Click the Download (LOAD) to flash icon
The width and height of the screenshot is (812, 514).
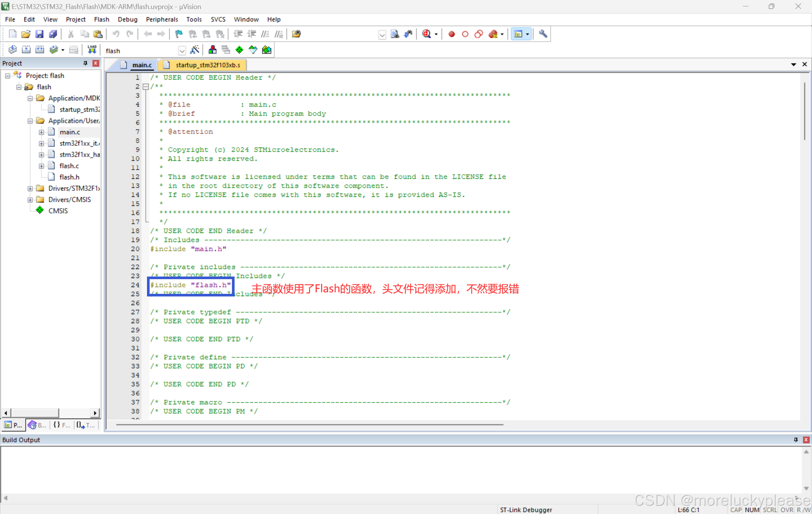[x=92, y=50]
